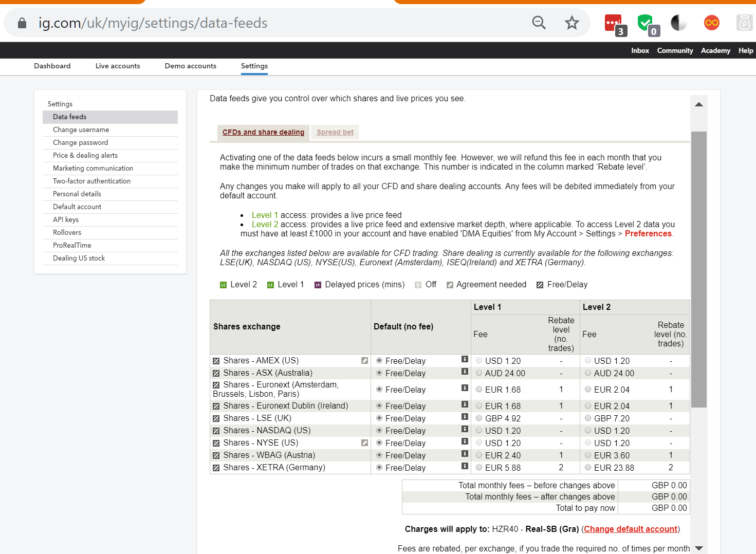This screenshot has width=756, height=554.
Task: Click status icon beside Shares - ASX (Australia)
Action: pos(216,374)
